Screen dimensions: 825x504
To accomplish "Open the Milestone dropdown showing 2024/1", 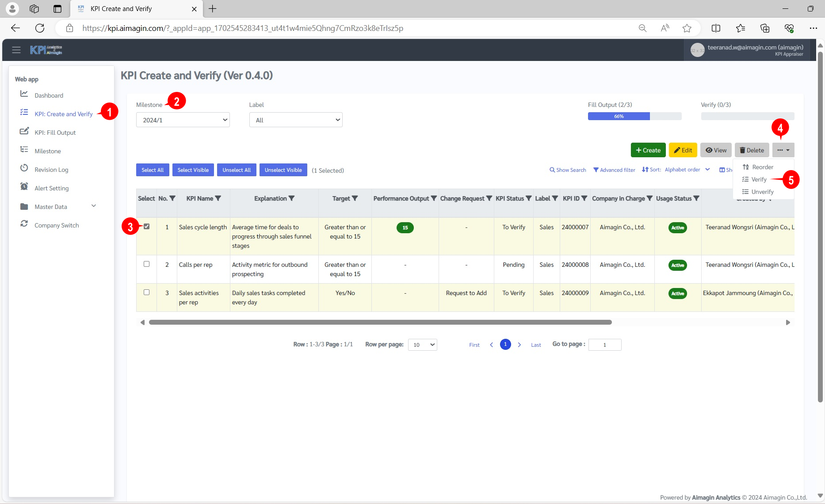I will pyautogui.click(x=183, y=119).
